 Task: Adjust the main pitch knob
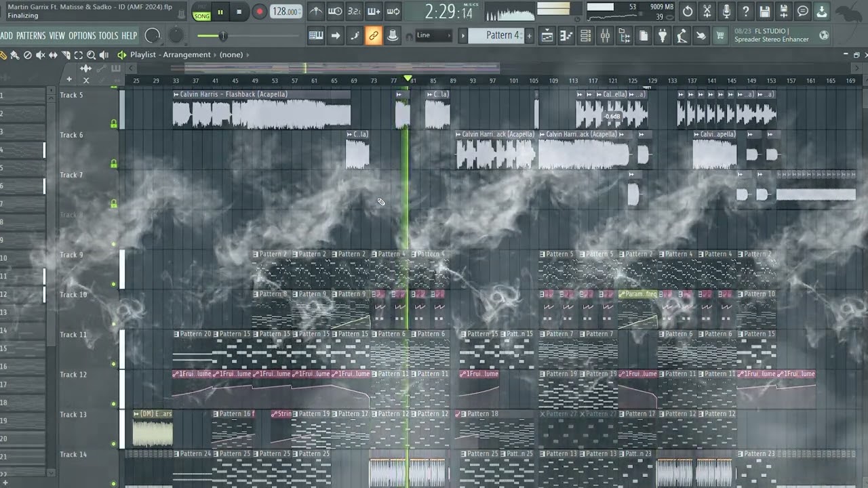pyautogui.click(x=176, y=35)
